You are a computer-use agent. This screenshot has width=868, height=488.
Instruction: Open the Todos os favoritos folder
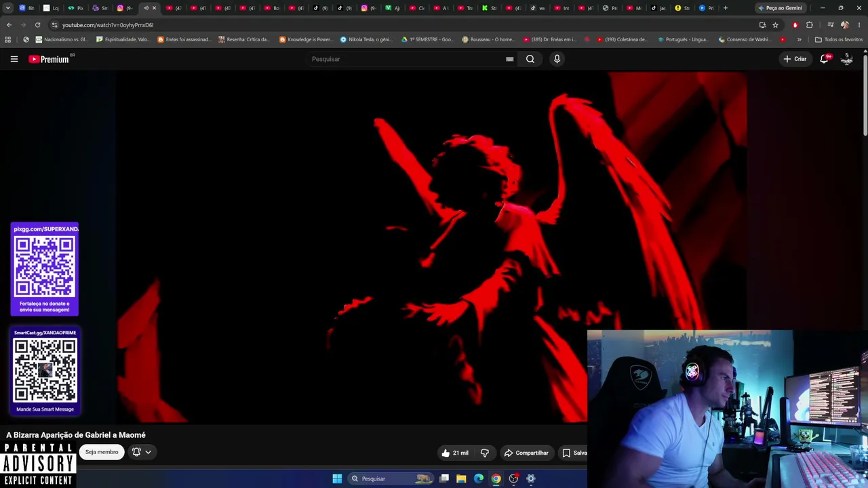point(839,39)
